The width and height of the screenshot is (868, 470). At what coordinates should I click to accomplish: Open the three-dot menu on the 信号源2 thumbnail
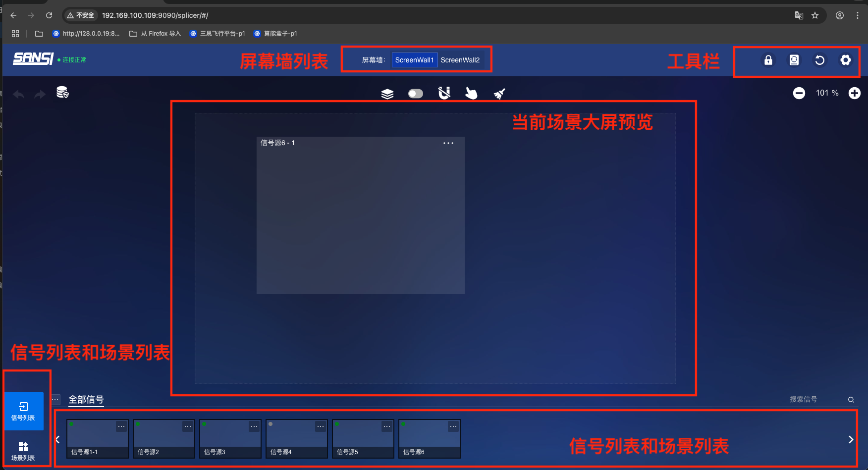pos(188,426)
